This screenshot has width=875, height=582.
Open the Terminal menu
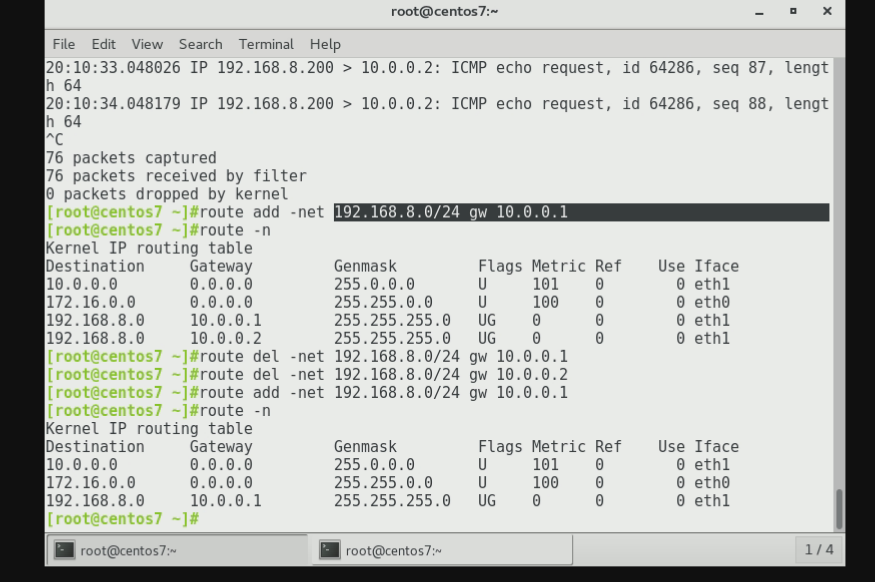[266, 44]
